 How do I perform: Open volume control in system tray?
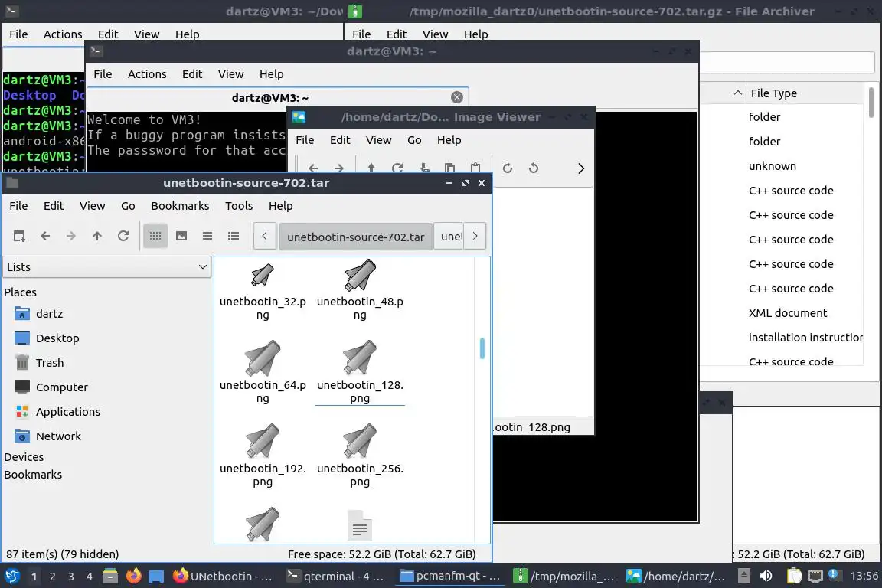click(766, 577)
